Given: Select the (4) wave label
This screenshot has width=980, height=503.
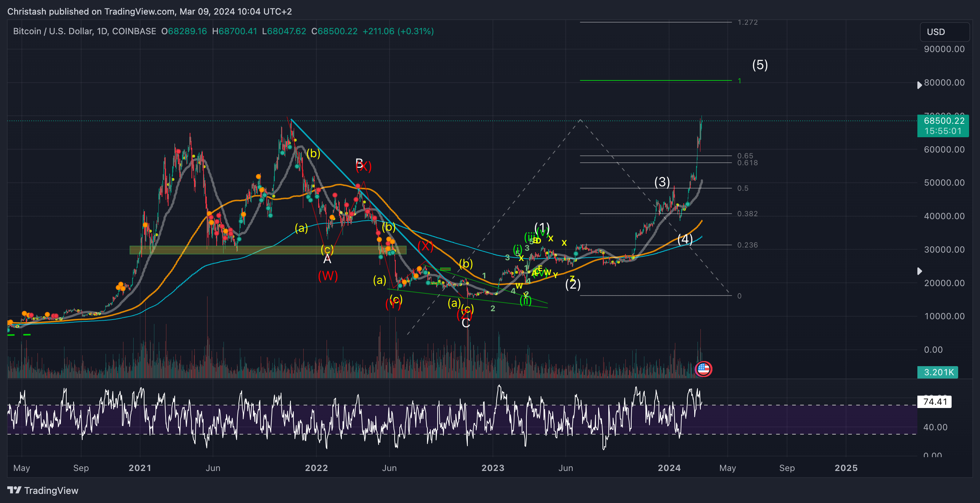Looking at the screenshot, I should tap(685, 239).
